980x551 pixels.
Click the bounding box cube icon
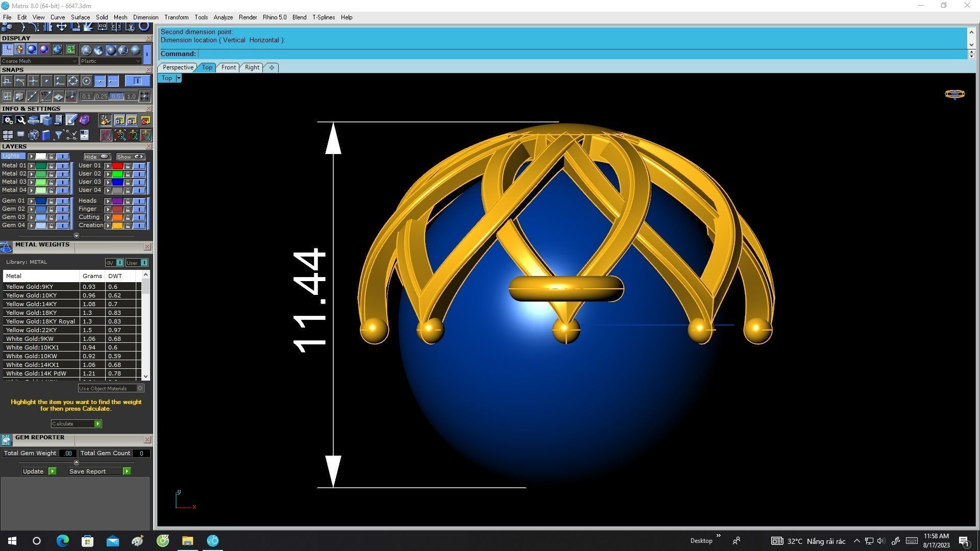pyautogui.click(x=33, y=135)
